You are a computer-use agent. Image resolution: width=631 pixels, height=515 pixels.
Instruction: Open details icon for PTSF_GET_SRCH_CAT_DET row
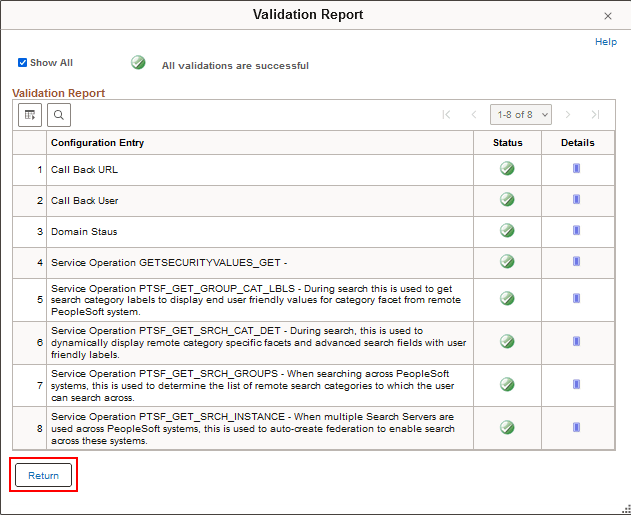tap(576, 341)
